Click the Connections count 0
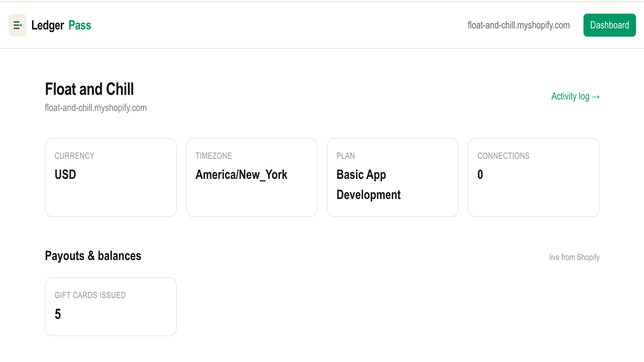 coord(480,175)
